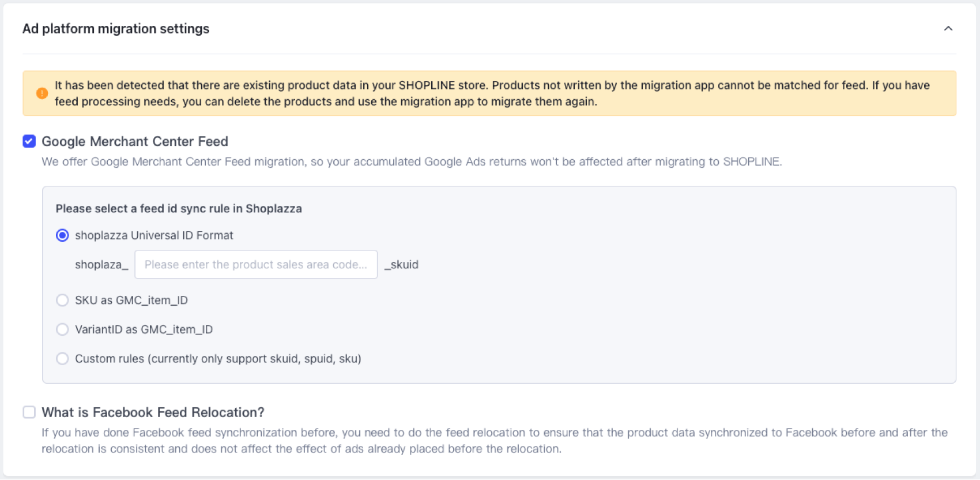Click the Custom rules skuid, spuid, sku label
Image resolution: width=980 pixels, height=480 pixels.
(x=218, y=359)
